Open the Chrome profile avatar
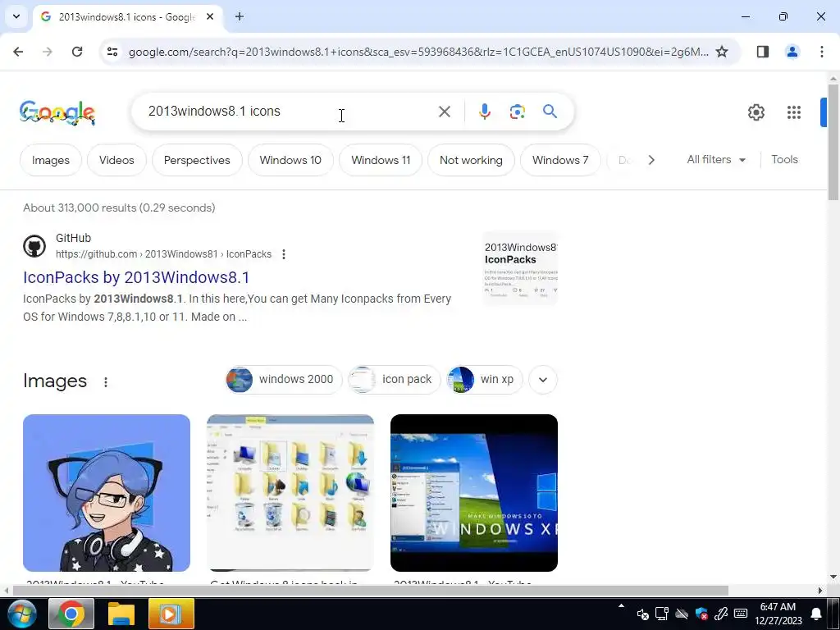 tap(792, 52)
